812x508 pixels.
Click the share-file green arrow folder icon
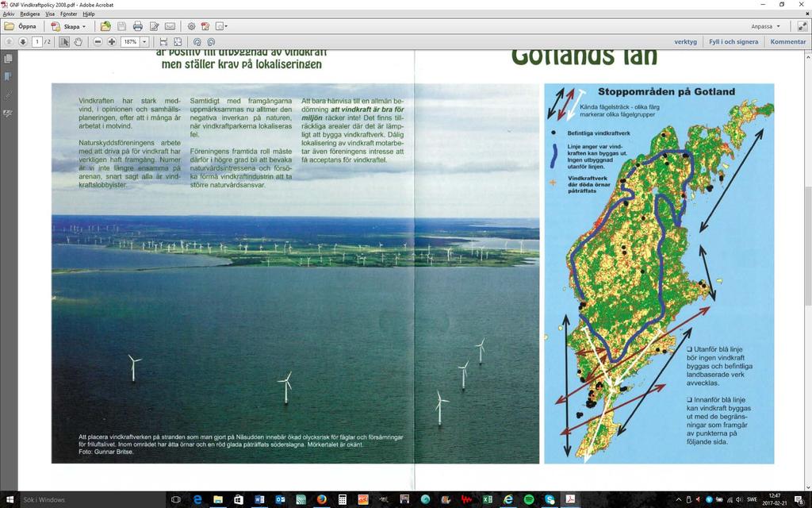pos(105,26)
